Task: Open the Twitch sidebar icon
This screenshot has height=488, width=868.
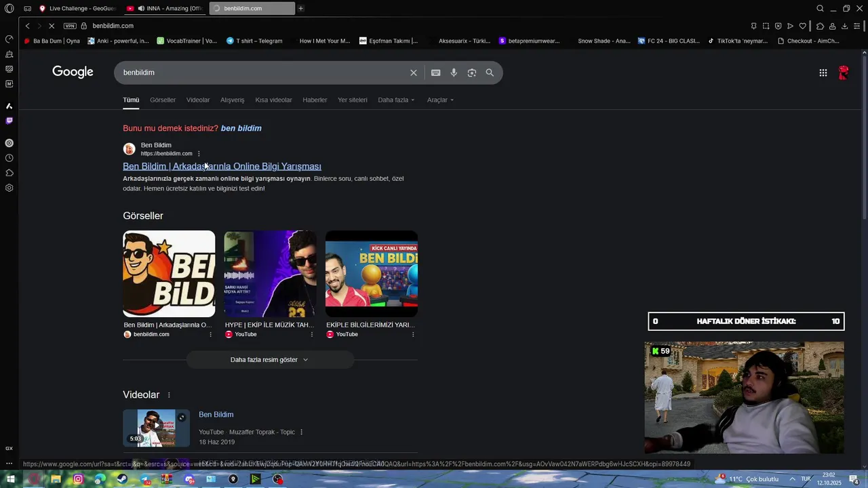Action: (x=9, y=121)
